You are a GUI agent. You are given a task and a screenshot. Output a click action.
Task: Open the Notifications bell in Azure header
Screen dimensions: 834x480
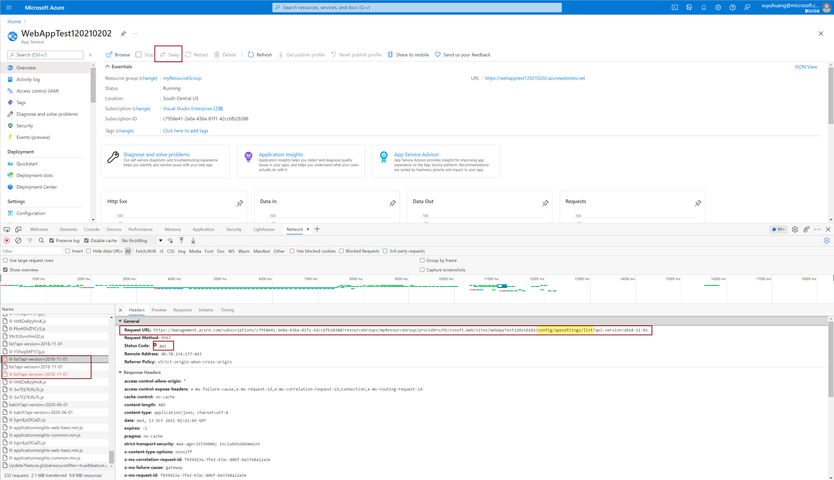(x=704, y=7)
